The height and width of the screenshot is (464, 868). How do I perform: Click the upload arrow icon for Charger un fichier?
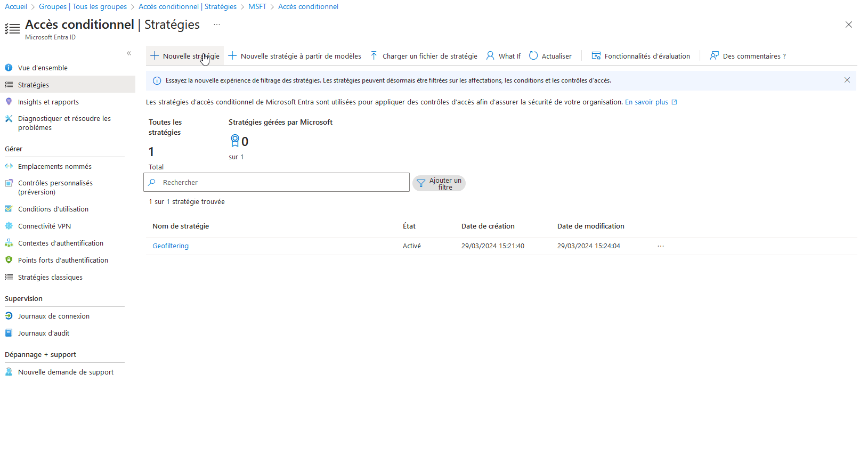pos(374,56)
